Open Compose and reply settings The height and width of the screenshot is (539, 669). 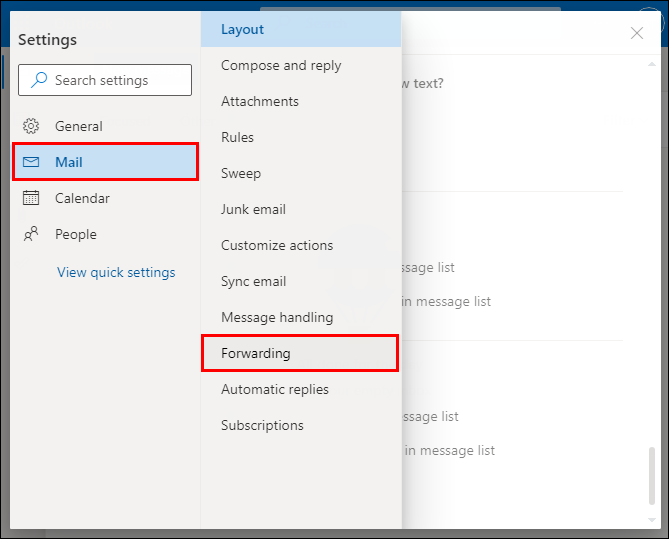(x=281, y=65)
